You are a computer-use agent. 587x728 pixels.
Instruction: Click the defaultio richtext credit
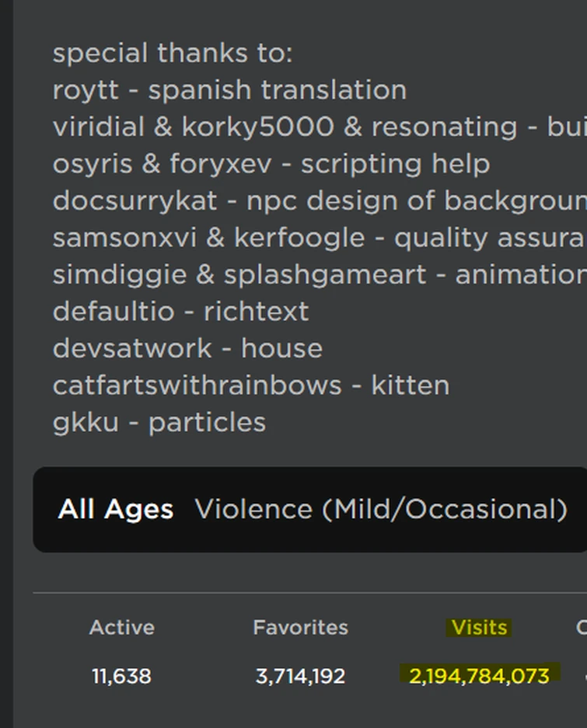(180, 312)
